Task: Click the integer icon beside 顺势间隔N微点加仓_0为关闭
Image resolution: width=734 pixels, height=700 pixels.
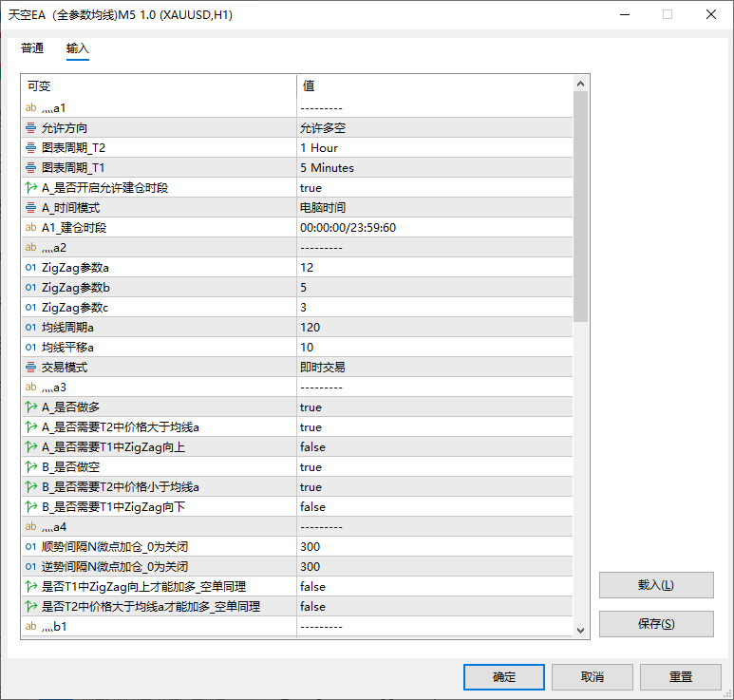Action: click(31, 546)
